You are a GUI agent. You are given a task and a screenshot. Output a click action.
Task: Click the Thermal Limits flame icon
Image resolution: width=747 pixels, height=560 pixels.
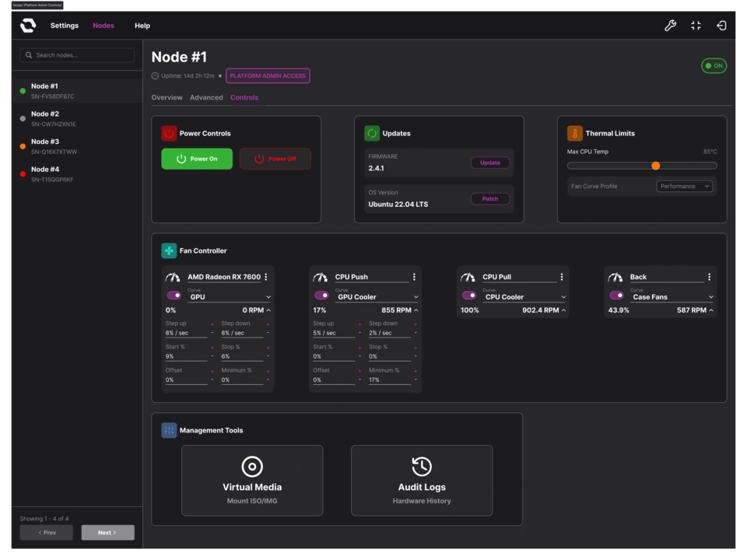click(x=574, y=133)
